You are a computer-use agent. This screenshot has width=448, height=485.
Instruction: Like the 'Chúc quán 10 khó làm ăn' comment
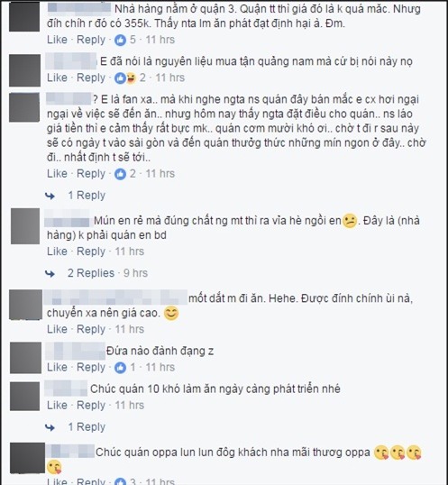coord(57,405)
